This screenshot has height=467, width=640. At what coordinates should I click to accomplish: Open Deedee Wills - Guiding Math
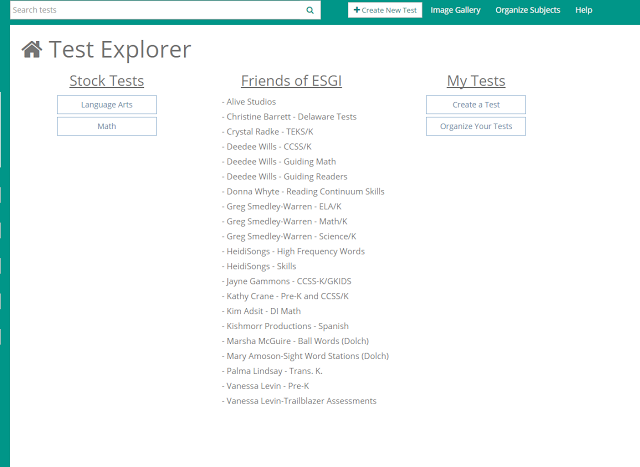[x=279, y=162]
